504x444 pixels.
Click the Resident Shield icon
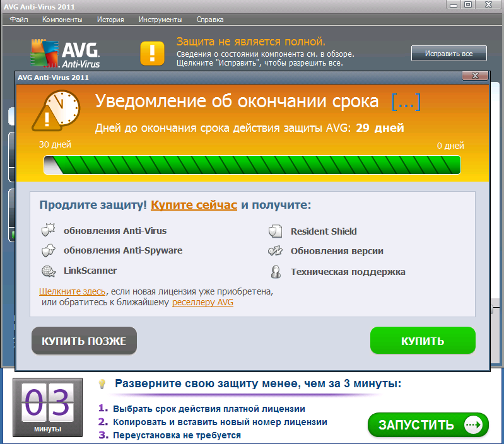click(x=275, y=231)
